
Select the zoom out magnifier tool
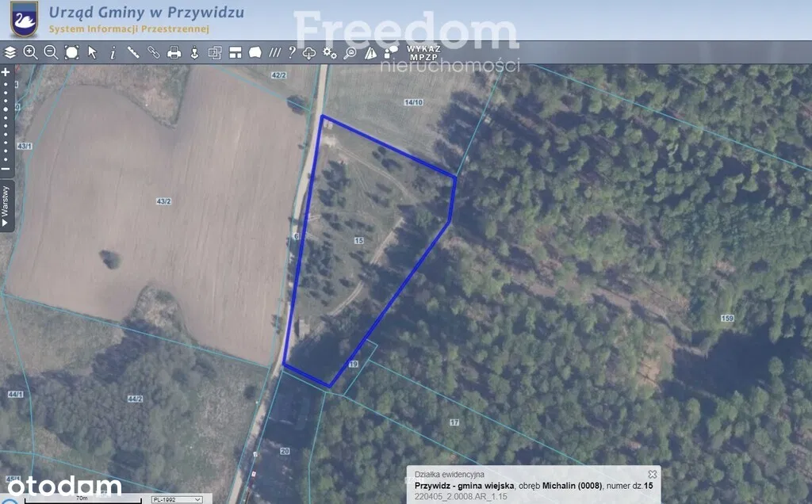[x=51, y=52]
